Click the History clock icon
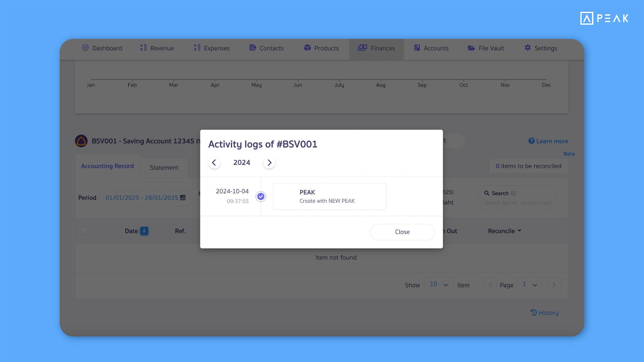Viewport: 644px width, 362px height. click(x=534, y=312)
